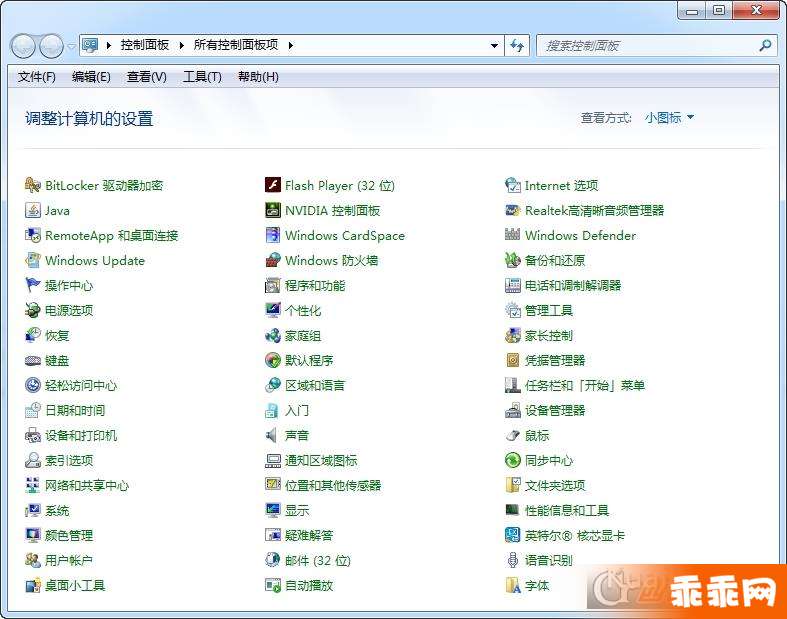Open the 电源选项 icon
This screenshot has height=619, width=787.
33,310
